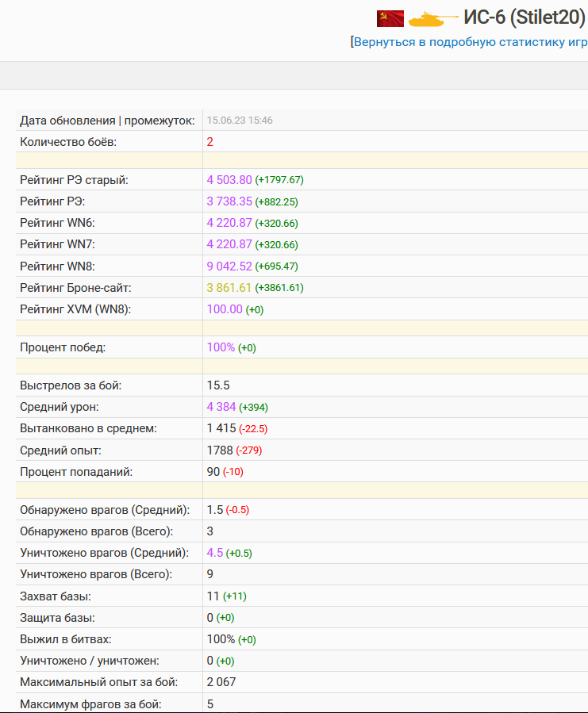Select the 'Рейтинг РЭ' value 3 738.35
This screenshot has height=713, width=588.
pos(229,201)
